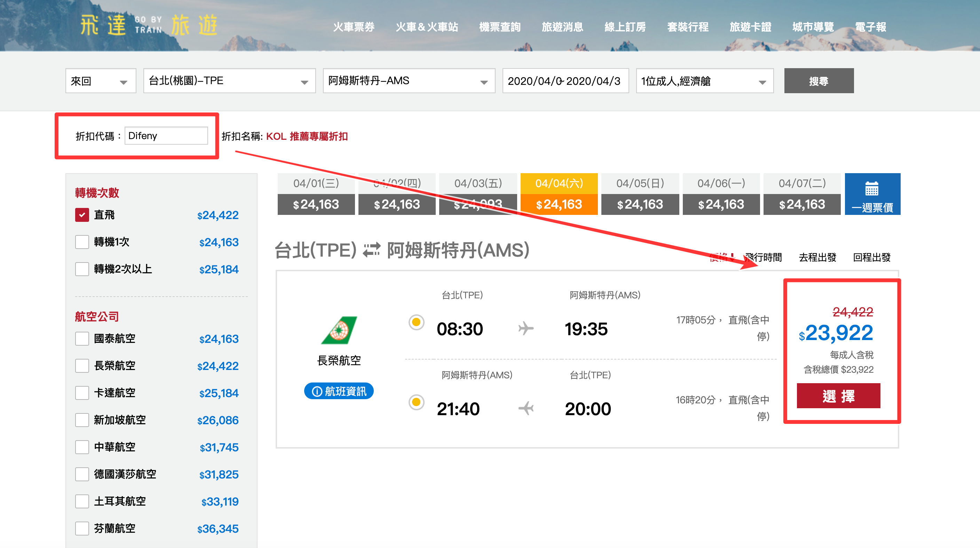Click the 飛達旅遊 Go By Train logo

tap(149, 25)
